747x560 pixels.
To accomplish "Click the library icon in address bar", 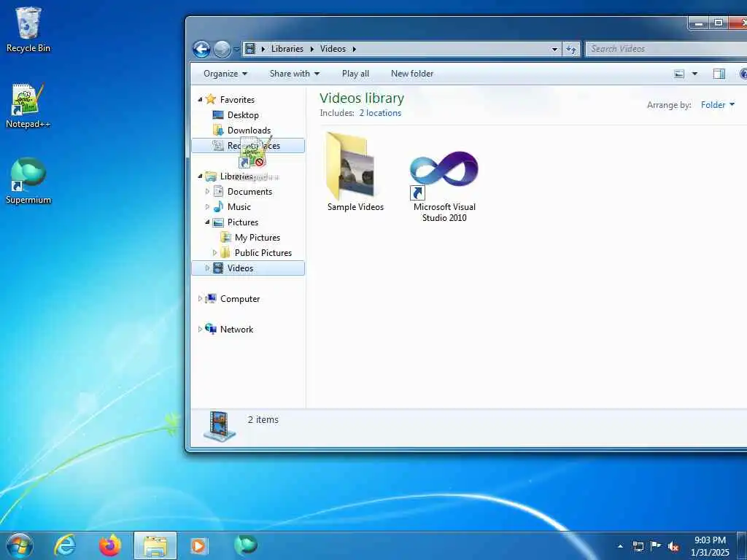I will pos(250,49).
